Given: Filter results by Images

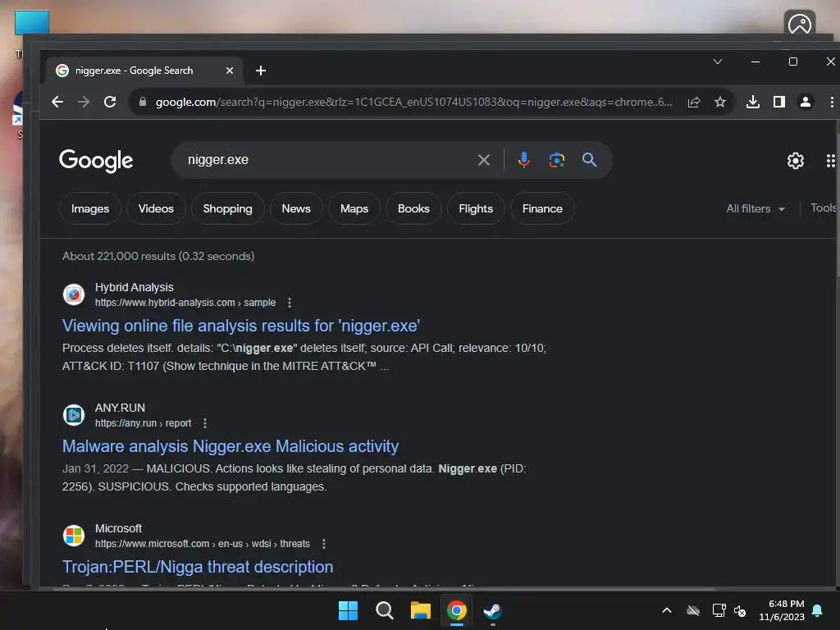Looking at the screenshot, I should [90, 208].
